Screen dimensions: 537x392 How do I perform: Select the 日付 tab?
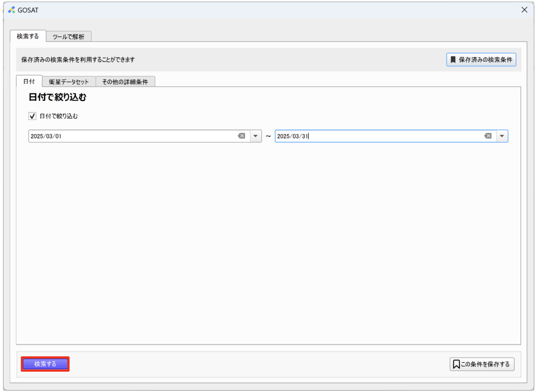(29, 81)
